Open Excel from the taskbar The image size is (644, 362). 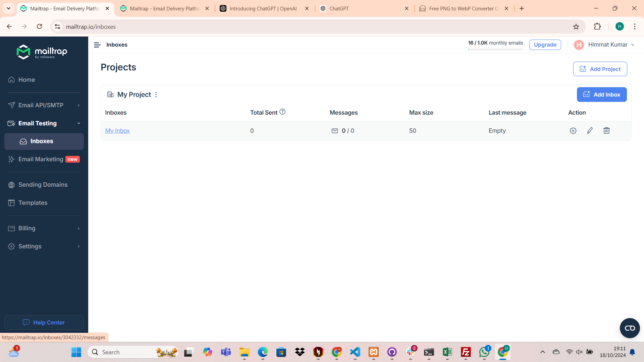[447, 352]
